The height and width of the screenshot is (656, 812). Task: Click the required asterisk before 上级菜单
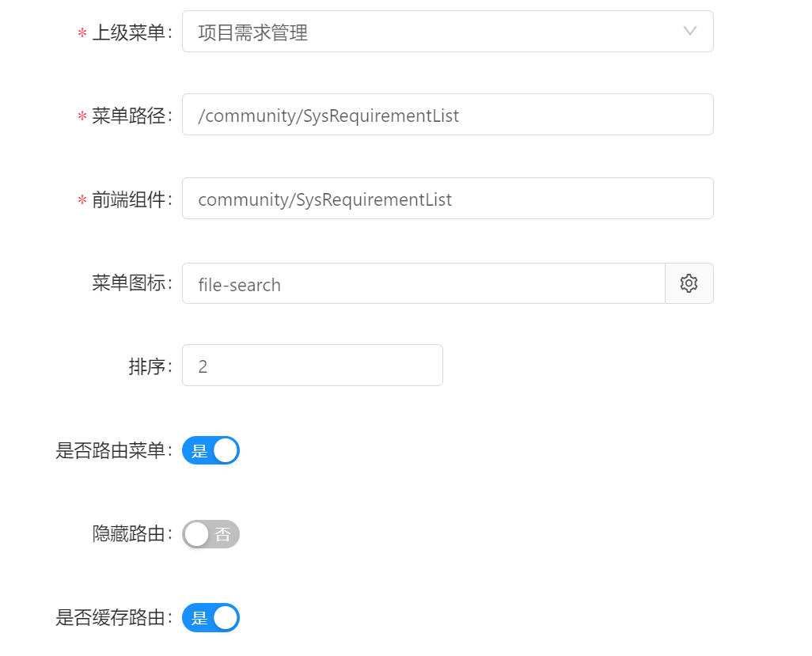pyautogui.click(x=82, y=32)
